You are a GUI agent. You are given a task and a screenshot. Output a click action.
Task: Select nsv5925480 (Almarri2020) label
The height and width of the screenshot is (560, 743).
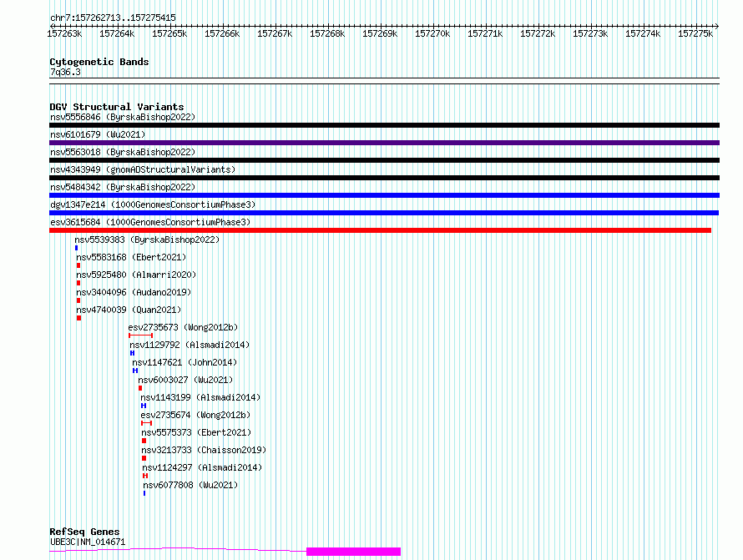point(136,275)
